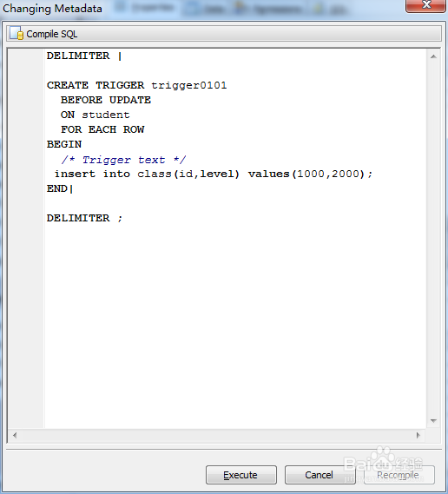
Task: Click the 'insert into class' statement line
Action: 214,174
